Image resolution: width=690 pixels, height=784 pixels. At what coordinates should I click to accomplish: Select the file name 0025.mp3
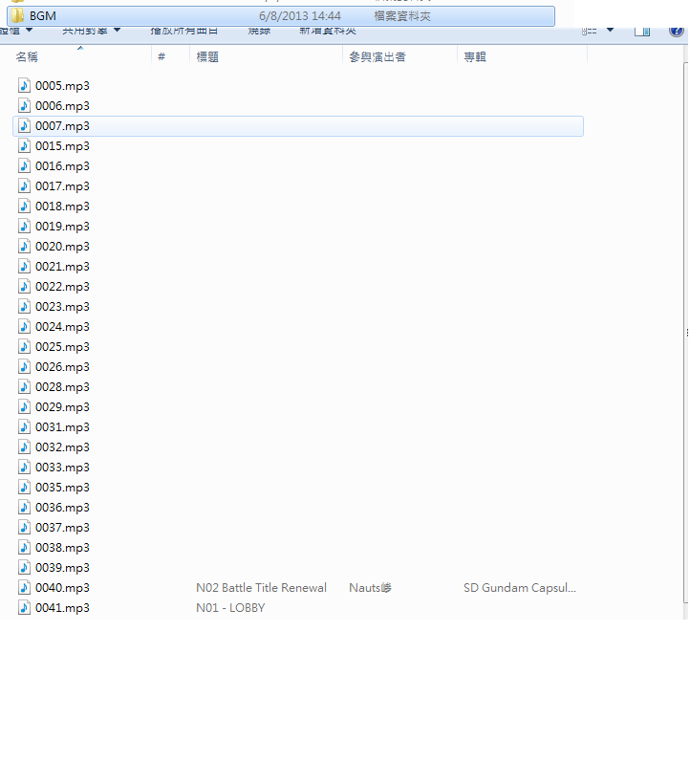[x=62, y=347]
